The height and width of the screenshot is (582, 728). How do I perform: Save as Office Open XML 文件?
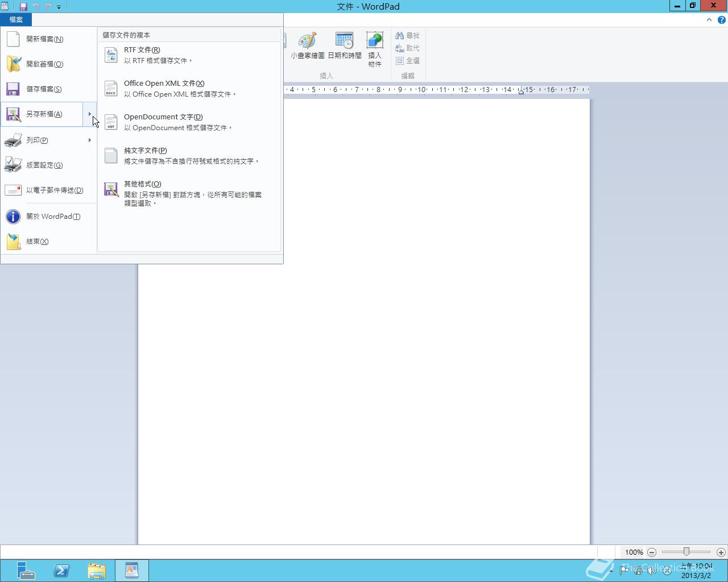click(189, 89)
